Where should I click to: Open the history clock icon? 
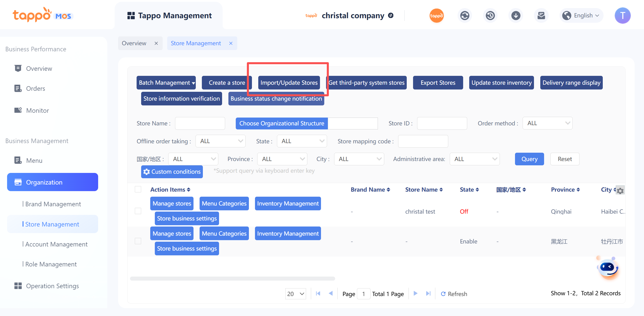(490, 16)
